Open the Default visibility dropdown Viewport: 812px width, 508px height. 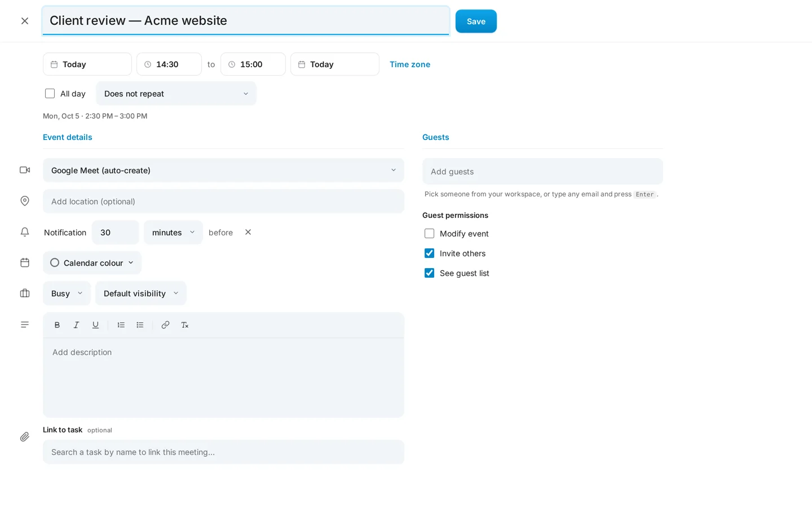click(140, 294)
